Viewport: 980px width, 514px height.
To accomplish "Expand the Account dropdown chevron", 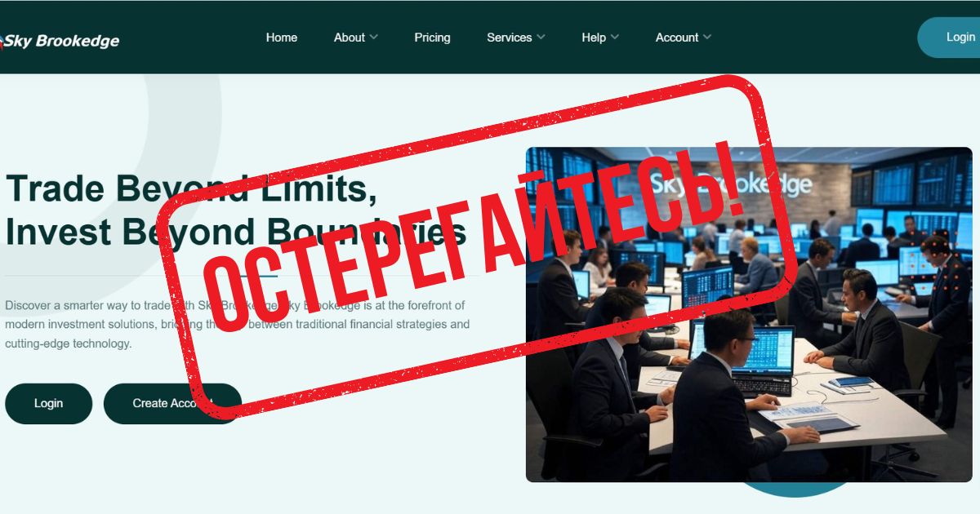I will (706, 38).
